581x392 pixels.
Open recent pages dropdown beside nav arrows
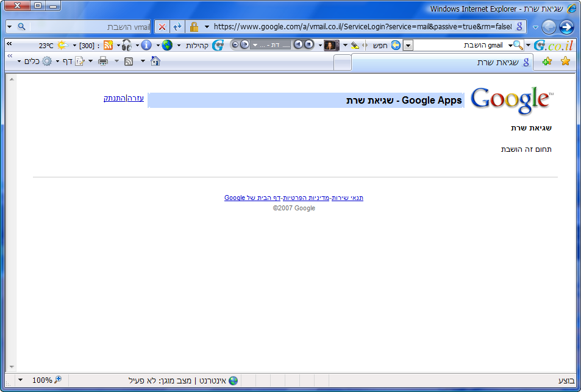(535, 27)
